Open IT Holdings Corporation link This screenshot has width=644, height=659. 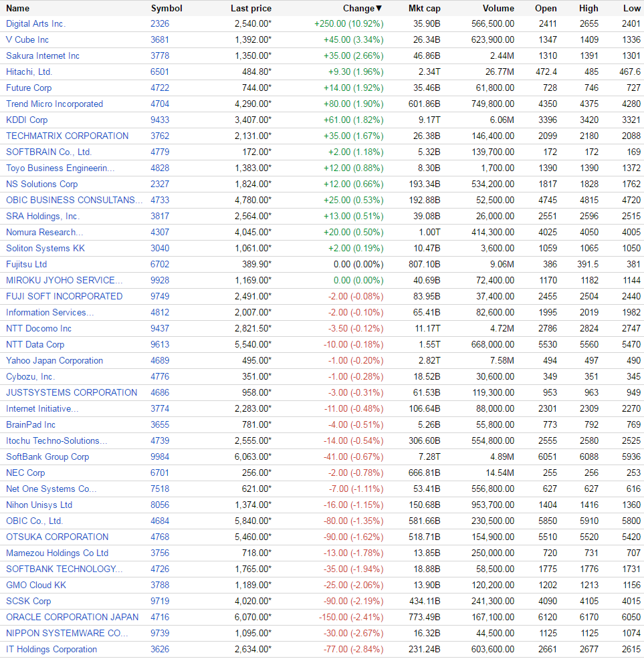pos(51,650)
